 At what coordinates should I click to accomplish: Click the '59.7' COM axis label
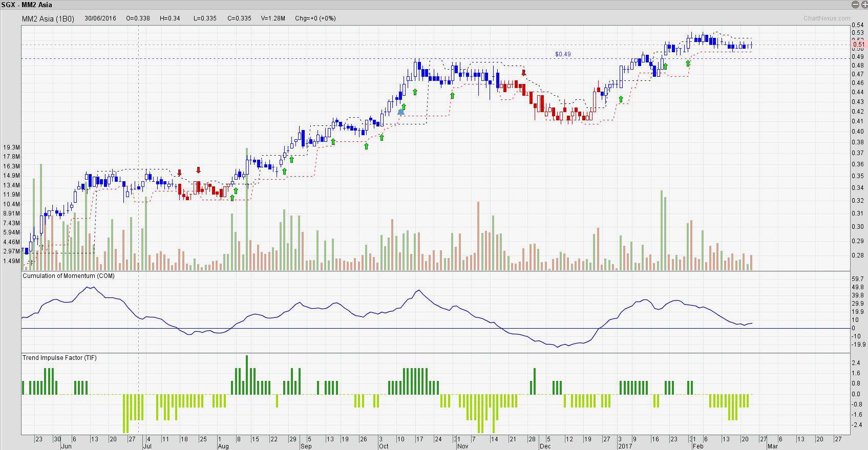pyautogui.click(x=858, y=279)
